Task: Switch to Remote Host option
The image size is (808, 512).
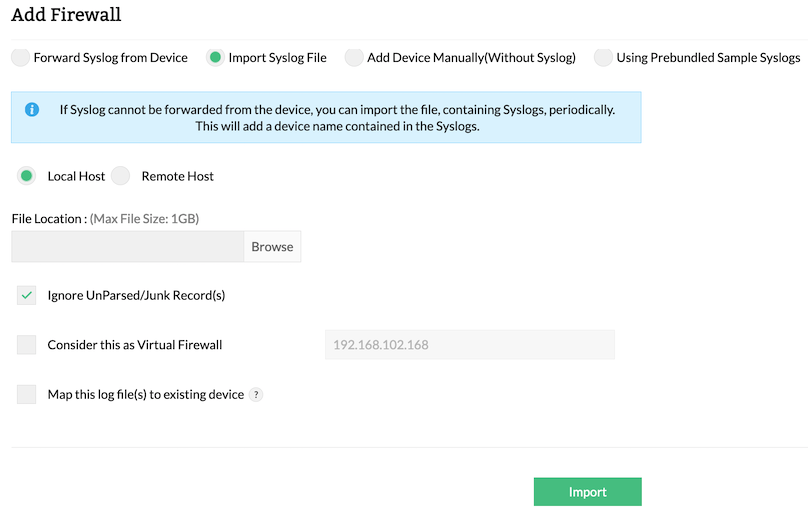Action: tap(121, 176)
